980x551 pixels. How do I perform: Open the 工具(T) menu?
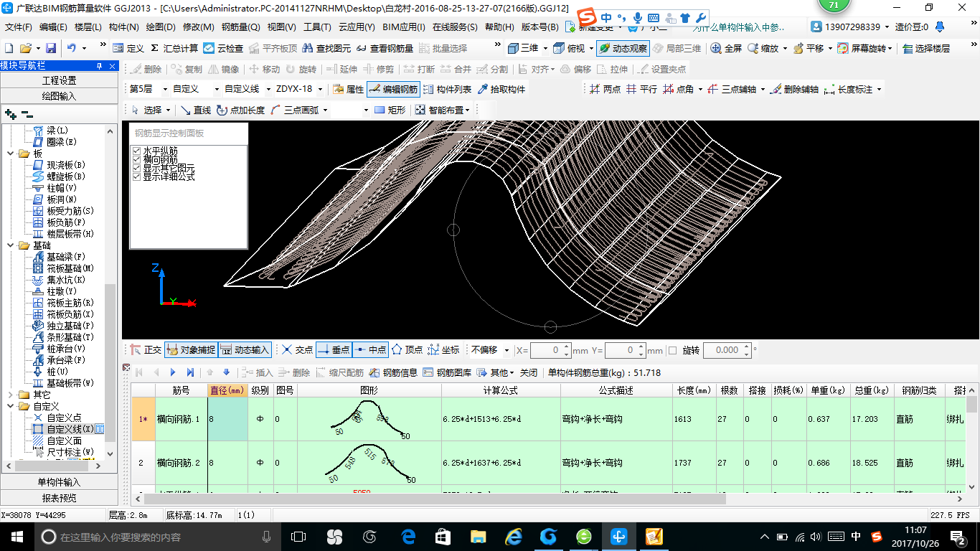[x=317, y=27]
